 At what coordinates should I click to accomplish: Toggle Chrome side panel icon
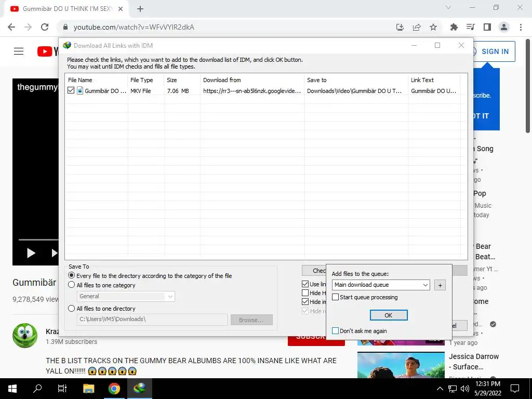(x=487, y=27)
